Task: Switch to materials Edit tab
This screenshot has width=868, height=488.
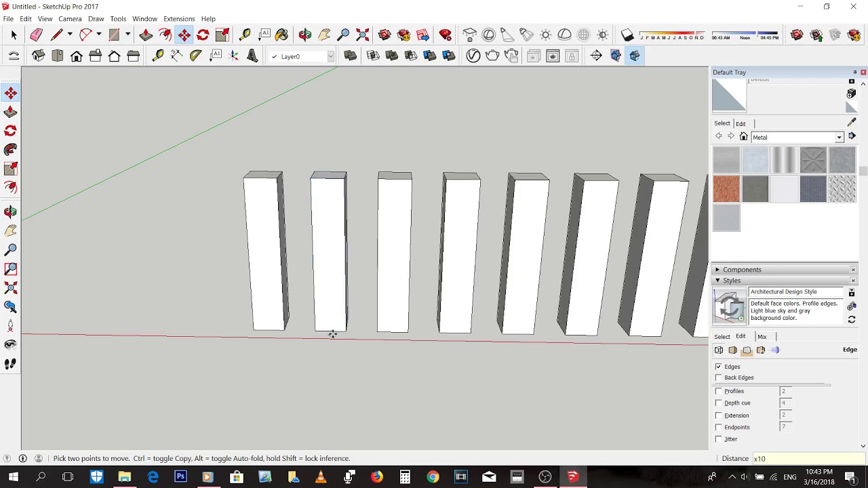Action: tap(741, 124)
